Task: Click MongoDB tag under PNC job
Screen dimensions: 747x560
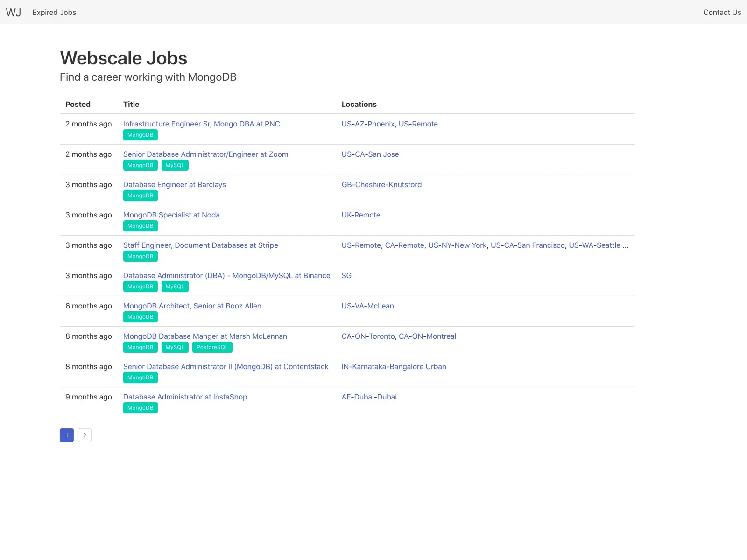Action: click(141, 135)
